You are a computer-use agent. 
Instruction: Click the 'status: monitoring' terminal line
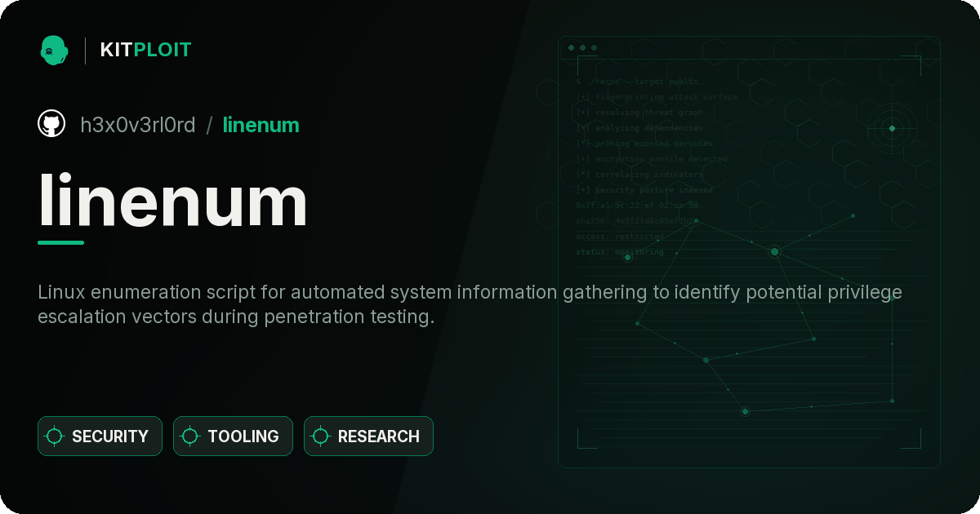(619, 252)
